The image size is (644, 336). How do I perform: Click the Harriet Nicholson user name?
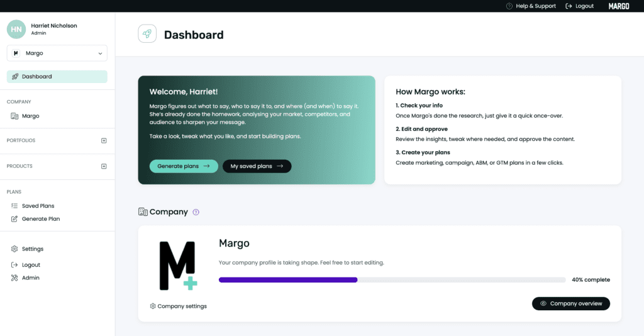click(x=54, y=25)
